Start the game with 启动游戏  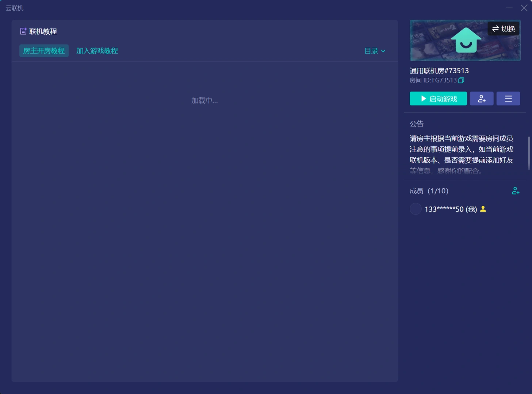(x=438, y=98)
